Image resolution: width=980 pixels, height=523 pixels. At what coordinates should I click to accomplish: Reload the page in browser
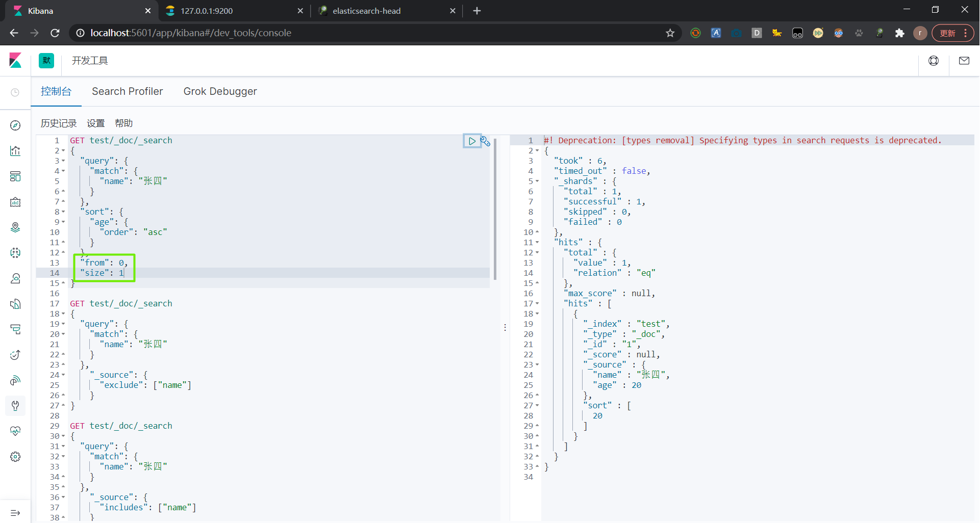[55, 33]
